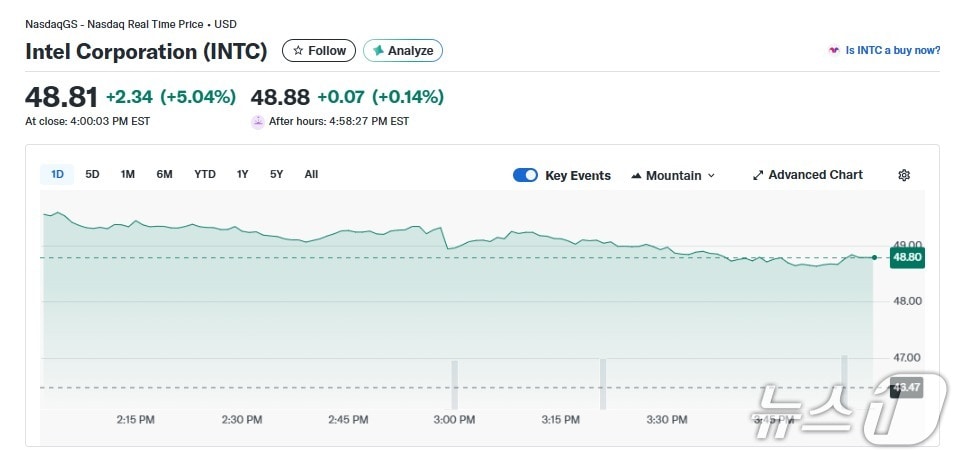Open 'Is INTC a buy now?' link
The width and height of the screenshot is (962, 460).
tap(892, 51)
